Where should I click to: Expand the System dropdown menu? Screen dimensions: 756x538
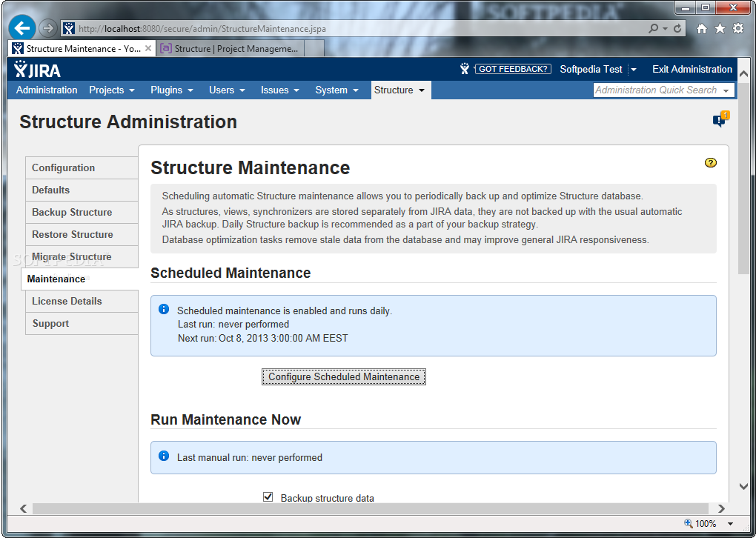[337, 90]
